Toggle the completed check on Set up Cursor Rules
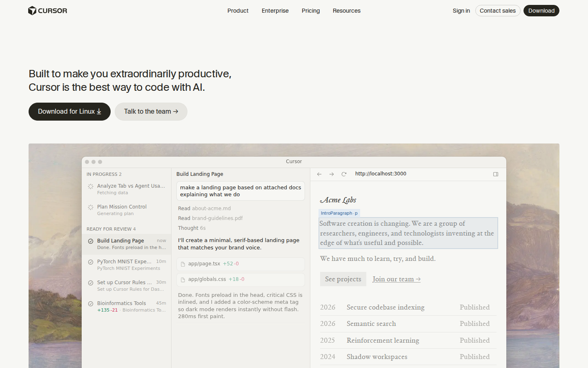This screenshot has height=368, width=588. pos(91,283)
